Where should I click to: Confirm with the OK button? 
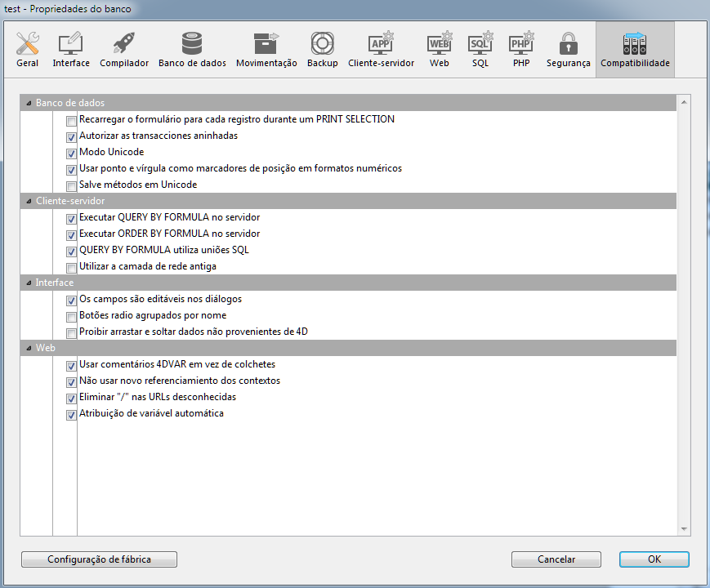pyautogui.click(x=654, y=559)
